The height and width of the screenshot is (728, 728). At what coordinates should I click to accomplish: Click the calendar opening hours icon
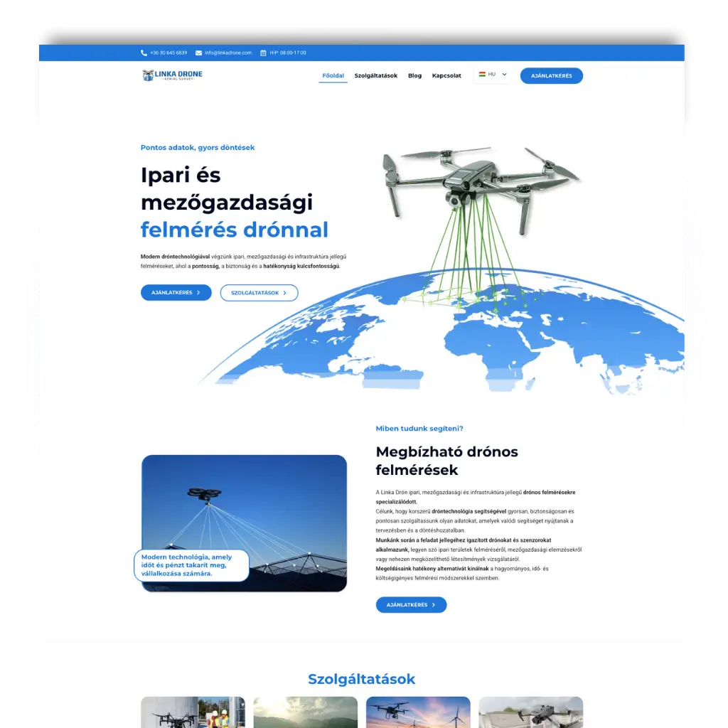point(263,53)
